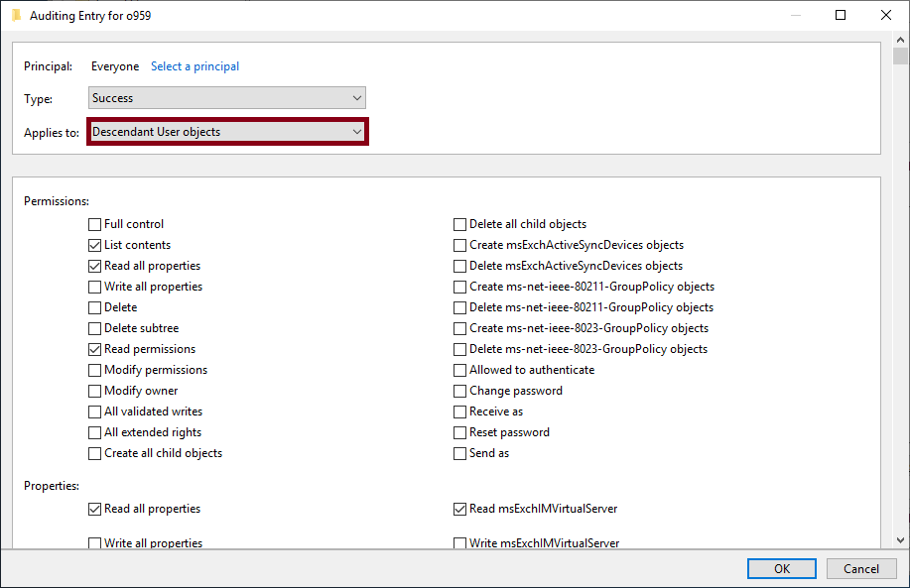Tick the Modify owner checkbox
The height and width of the screenshot is (588, 910).
pyautogui.click(x=94, y=392)
